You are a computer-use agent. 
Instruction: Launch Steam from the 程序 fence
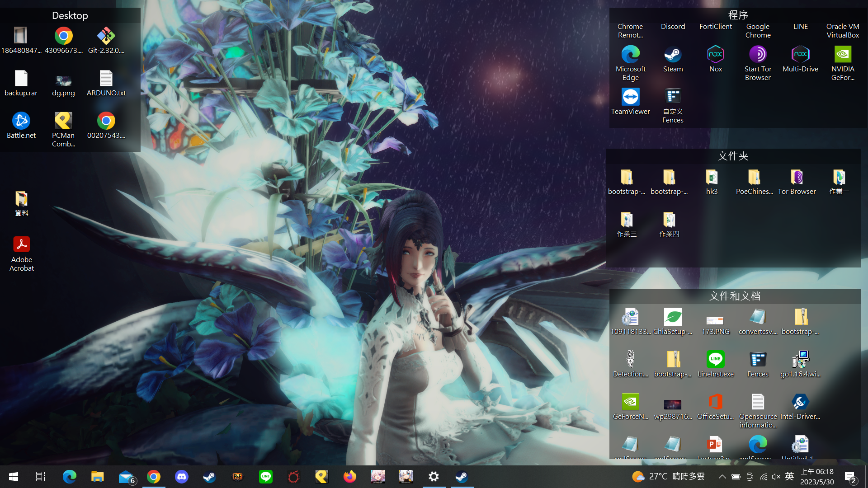(x=673, y=59)
